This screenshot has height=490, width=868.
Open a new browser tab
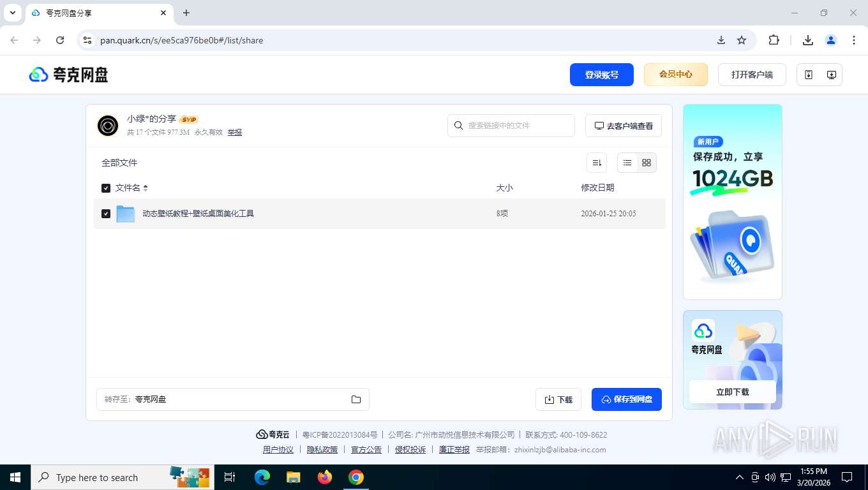tap(186, 13)
